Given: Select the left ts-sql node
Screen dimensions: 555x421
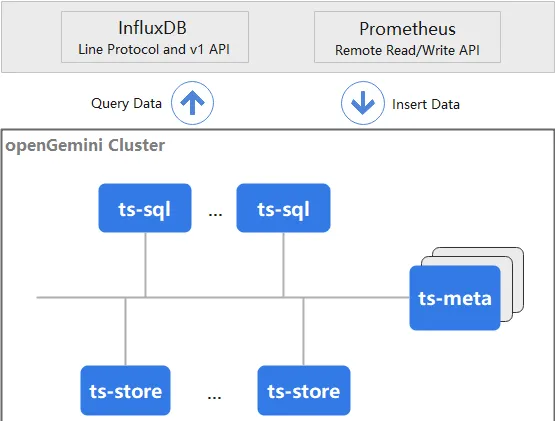Looking at the screenshot, I should pyautogui.click(x=145, y=208).
